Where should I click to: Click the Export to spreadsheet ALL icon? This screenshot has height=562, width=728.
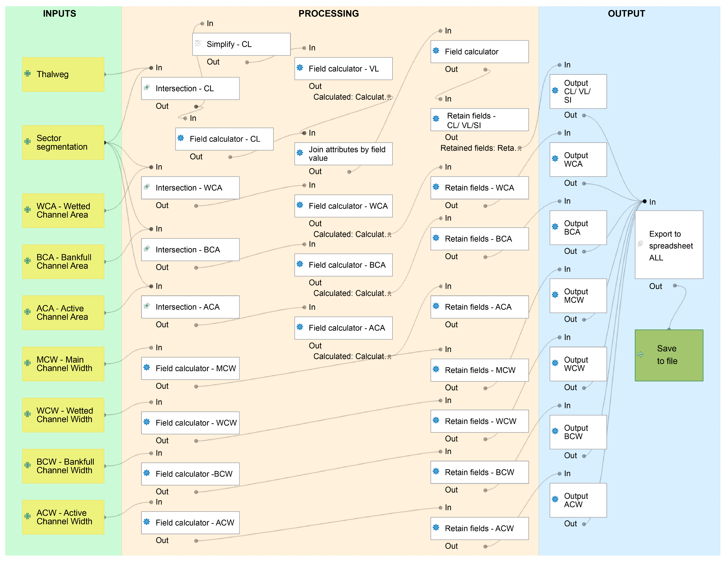click(x=640, y=244)
